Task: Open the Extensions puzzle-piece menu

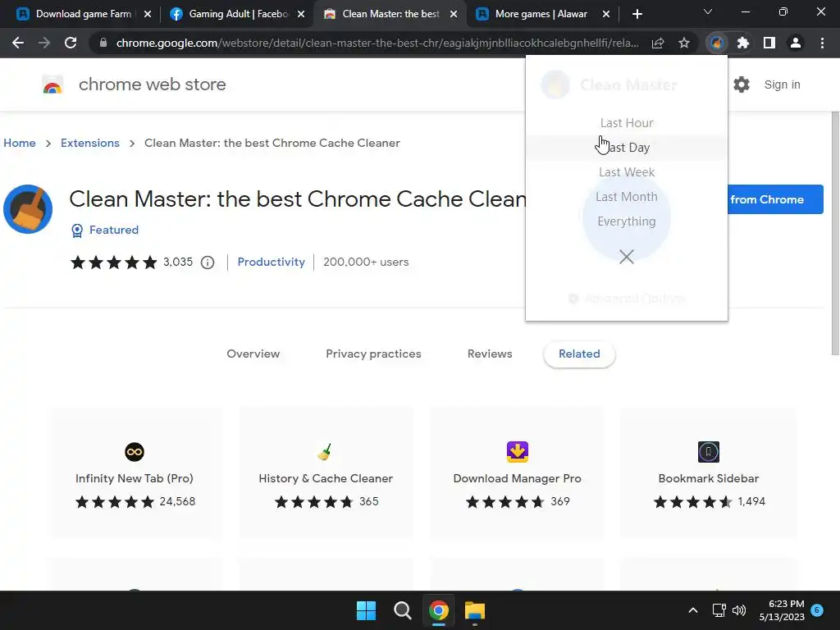Action: click(743, 43)
